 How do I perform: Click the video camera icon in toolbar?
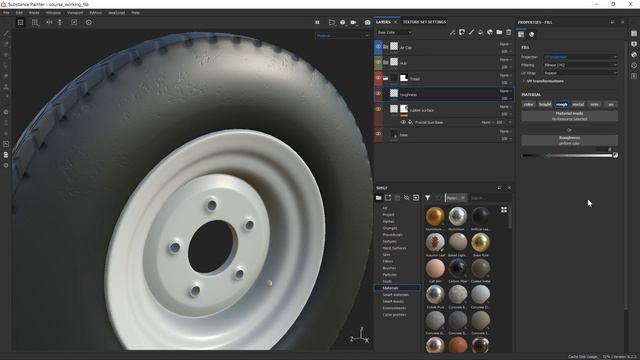coord(353,22)
